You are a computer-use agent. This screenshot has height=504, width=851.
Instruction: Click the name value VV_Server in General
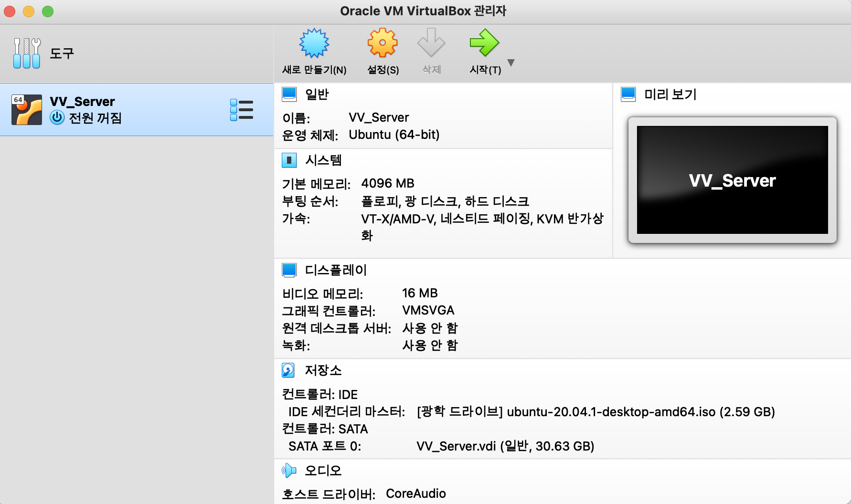click(379, 117)
